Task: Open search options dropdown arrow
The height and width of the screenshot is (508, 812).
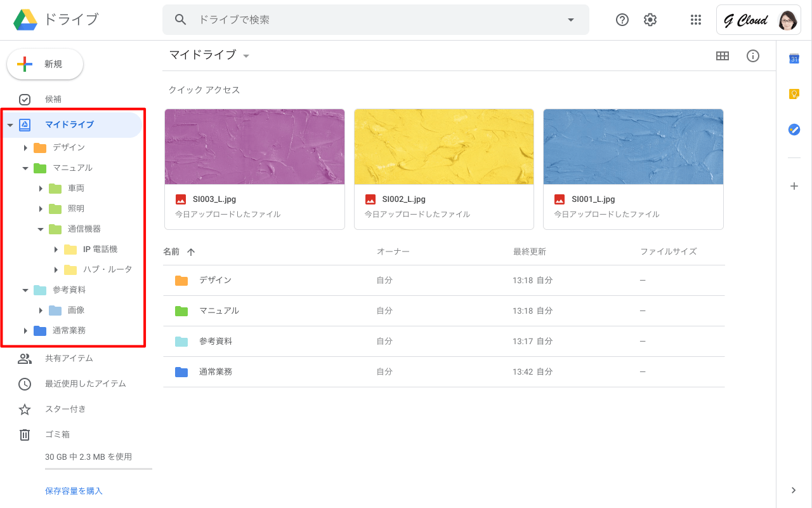Action: (x=571, y=20)
